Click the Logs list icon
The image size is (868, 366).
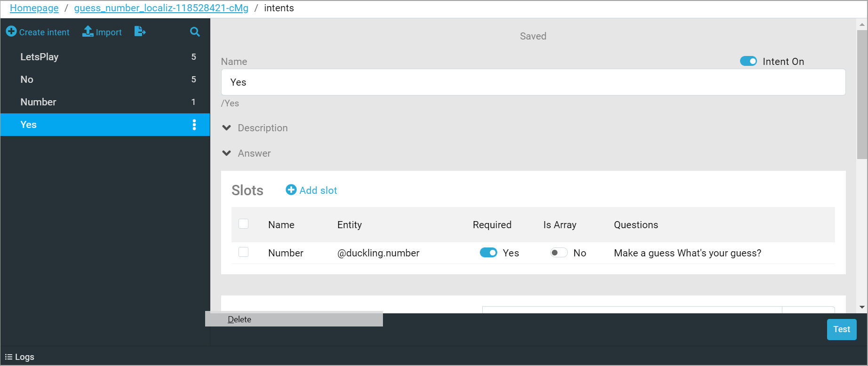pos(8,357)
